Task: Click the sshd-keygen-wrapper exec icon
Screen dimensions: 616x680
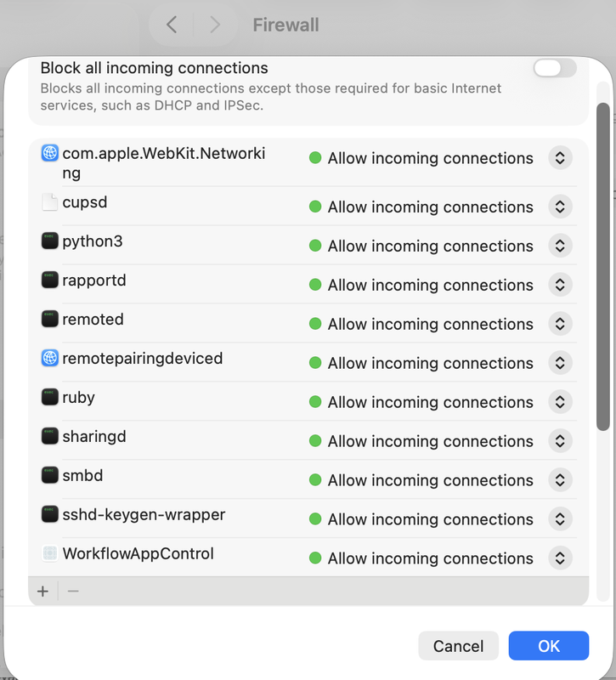Action: (x=50, y=514)
